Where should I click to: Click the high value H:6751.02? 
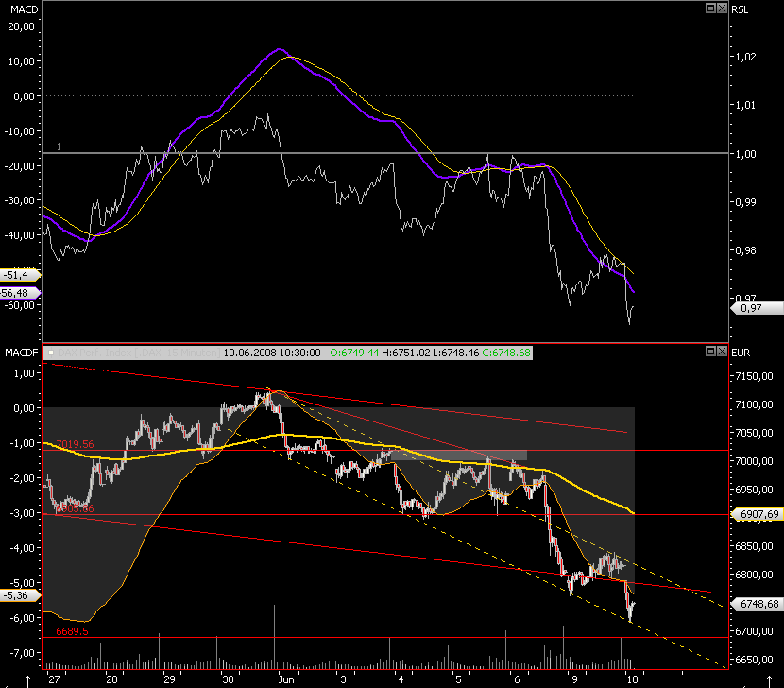pos(405,353)
